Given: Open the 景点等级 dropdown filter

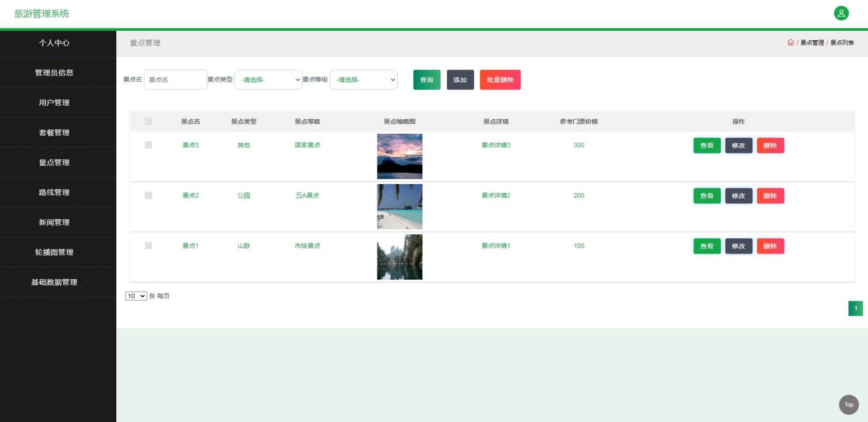Looking at the screenshot, I should pos(364,79).
